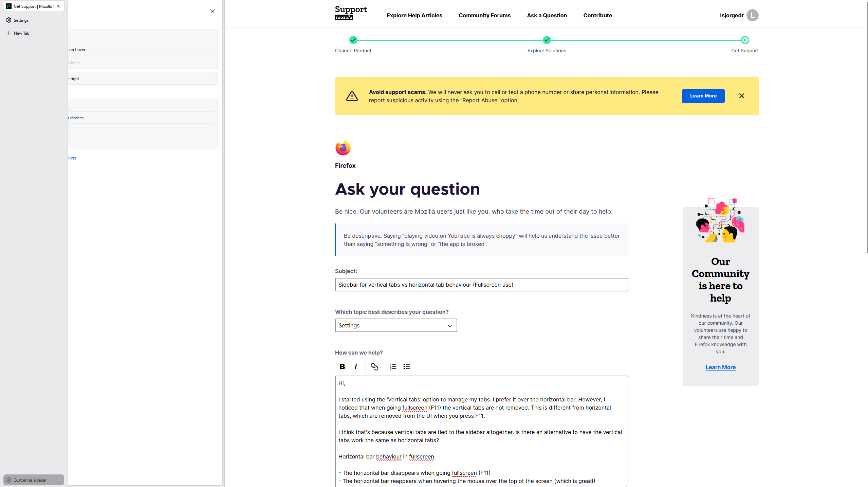Screen dimensions: 868x487
Task: Click Learn More button in warning banner
Action: (703, 96)
